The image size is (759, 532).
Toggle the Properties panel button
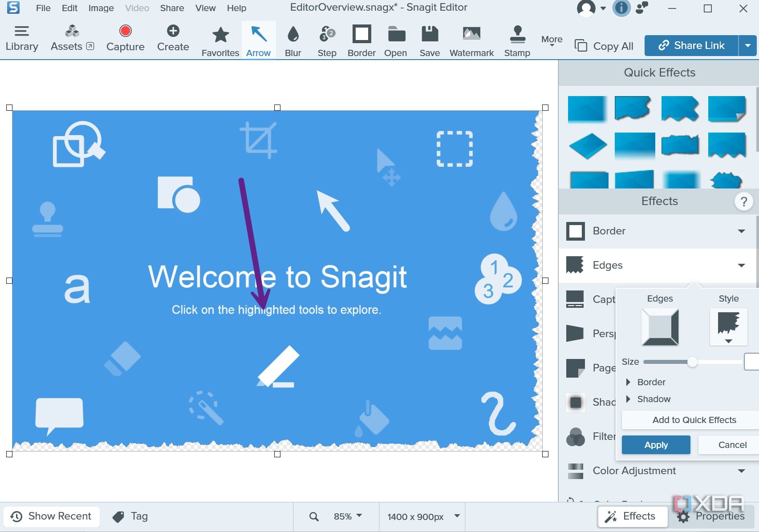(x=711, y=516)
